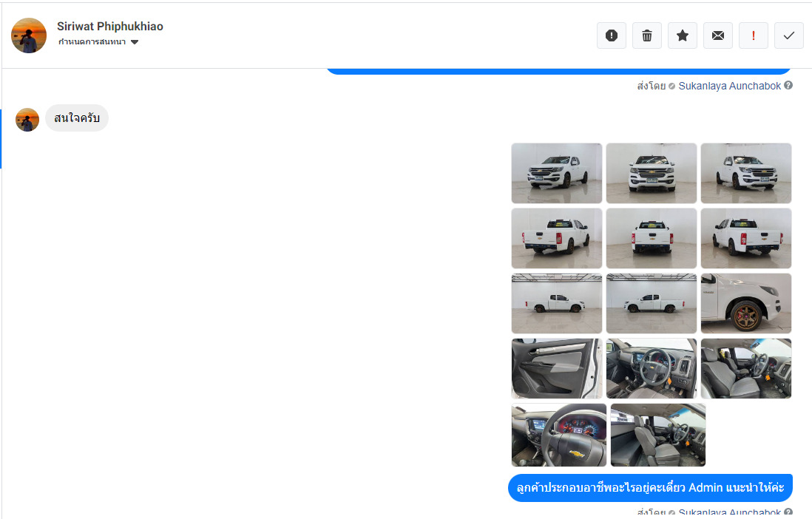Click avatar beside the สนใจครับ message

point(27,120)
